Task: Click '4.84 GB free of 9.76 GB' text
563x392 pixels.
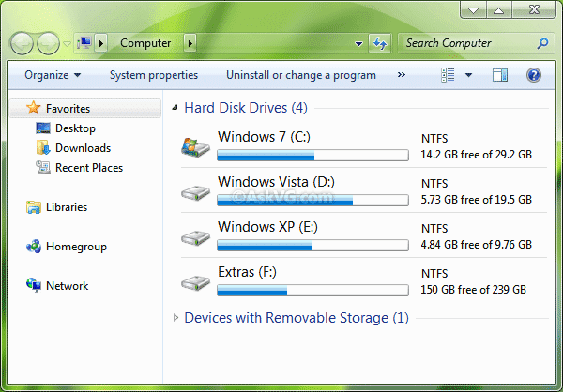Action: click(476, 245)
